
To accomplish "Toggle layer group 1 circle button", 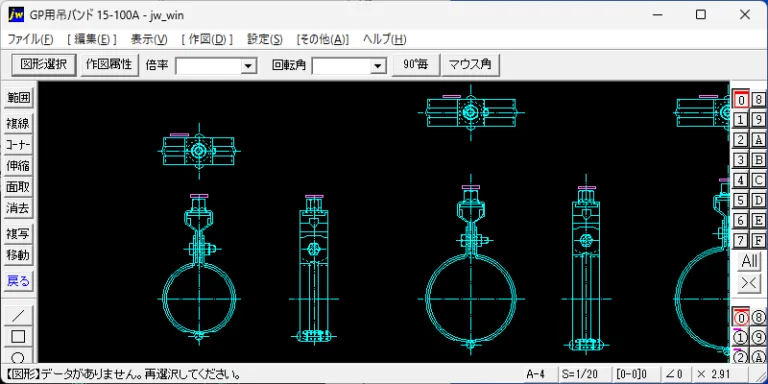I will [x=741, y=337].
